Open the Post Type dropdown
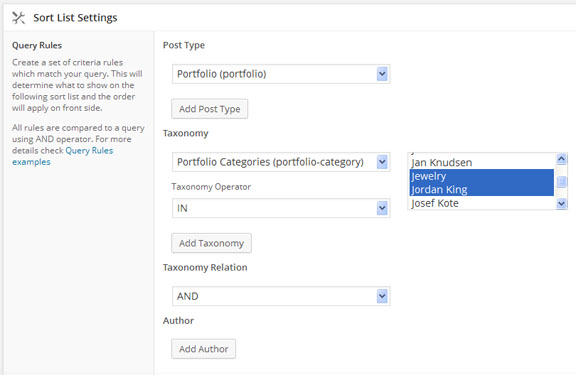The image size is (576, 375). click(281, 74)
